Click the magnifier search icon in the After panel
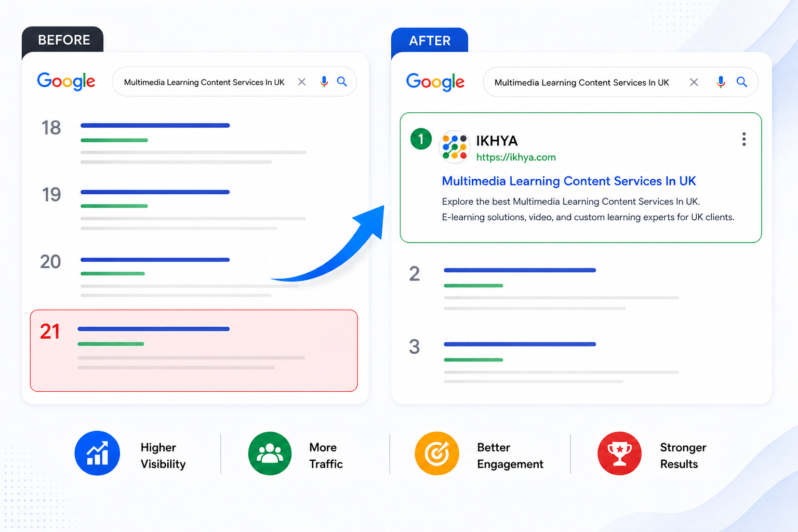Image resolution: width=798 pixels, height=532 pixels. (742, 82)
